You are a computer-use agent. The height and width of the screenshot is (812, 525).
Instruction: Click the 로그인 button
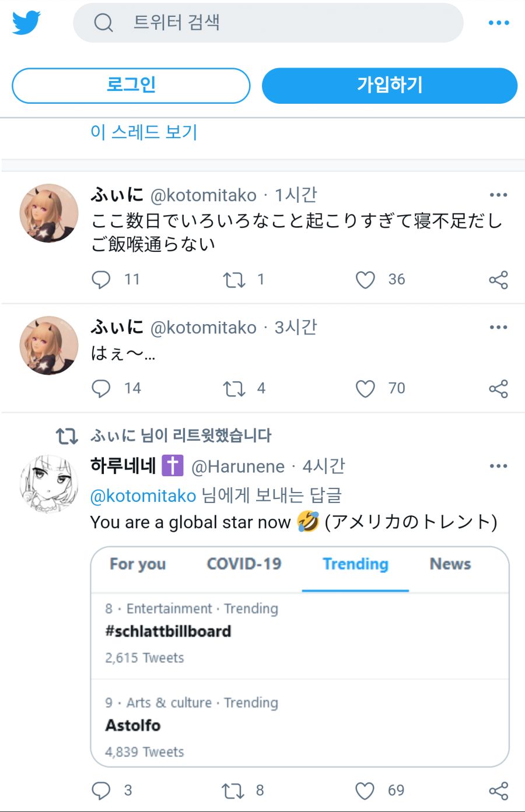pos(131,85)
